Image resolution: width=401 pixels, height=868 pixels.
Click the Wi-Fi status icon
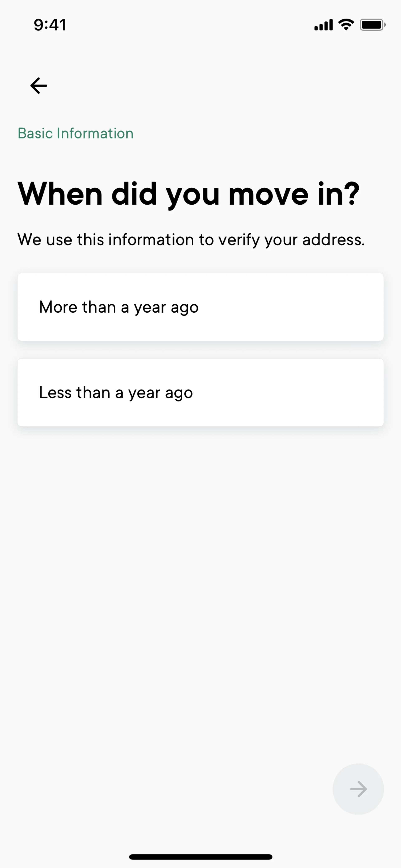pyautogui.click(x=346, y=25)
